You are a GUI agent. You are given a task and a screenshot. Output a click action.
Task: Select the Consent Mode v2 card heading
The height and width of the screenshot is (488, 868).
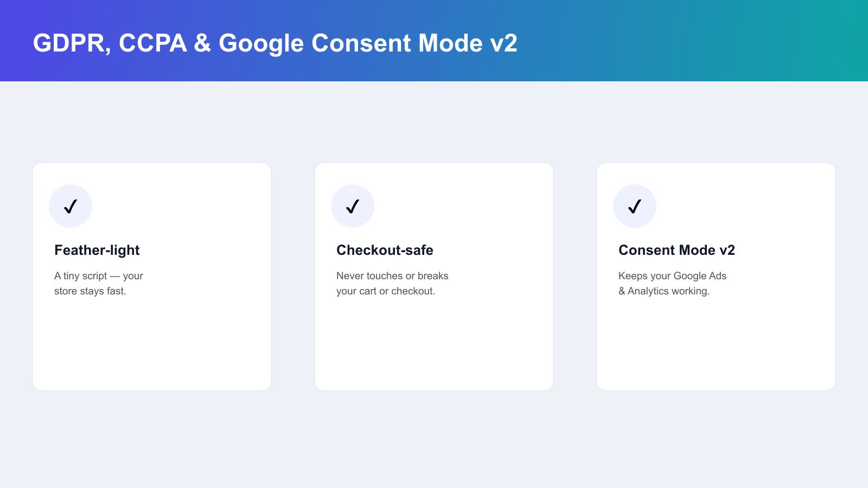tap(676, 250)
